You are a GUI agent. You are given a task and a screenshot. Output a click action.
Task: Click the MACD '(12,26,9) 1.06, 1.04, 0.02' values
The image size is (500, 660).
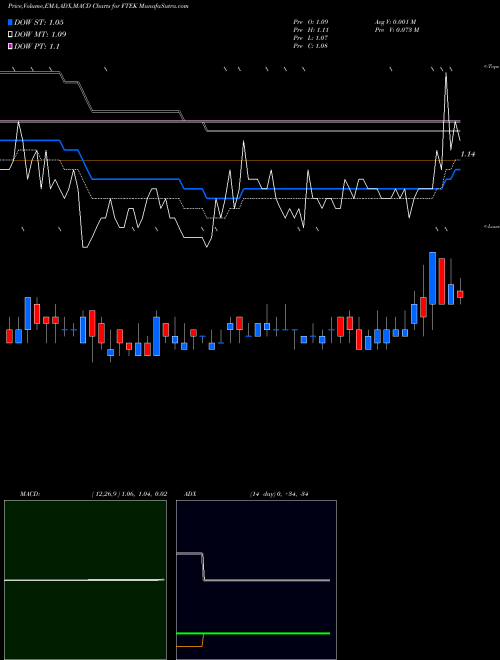(129, 494)
